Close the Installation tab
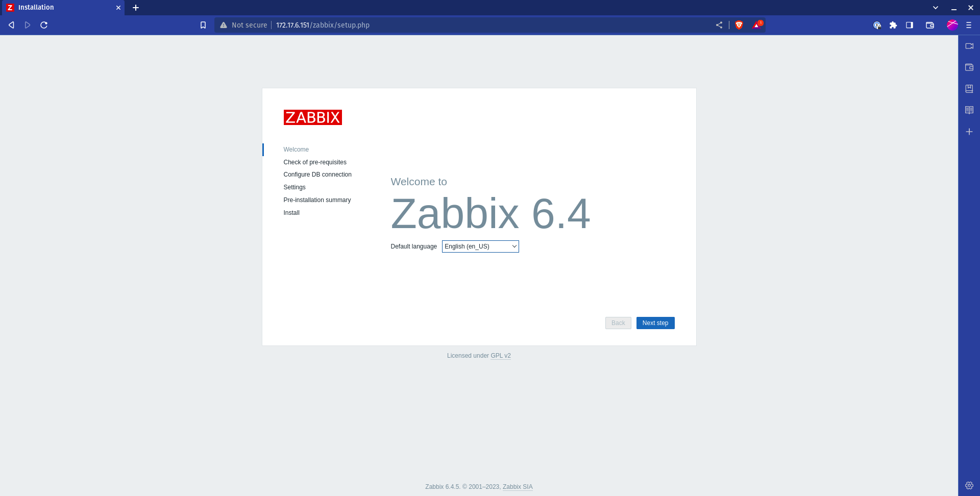980x496 pixels. [x=118, y=8]
